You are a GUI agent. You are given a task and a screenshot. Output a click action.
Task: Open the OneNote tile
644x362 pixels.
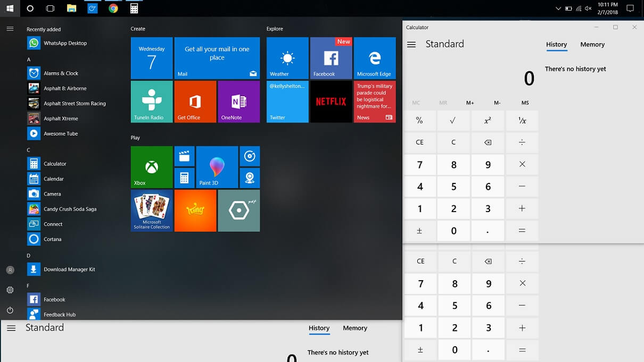(x=239, y=102)
